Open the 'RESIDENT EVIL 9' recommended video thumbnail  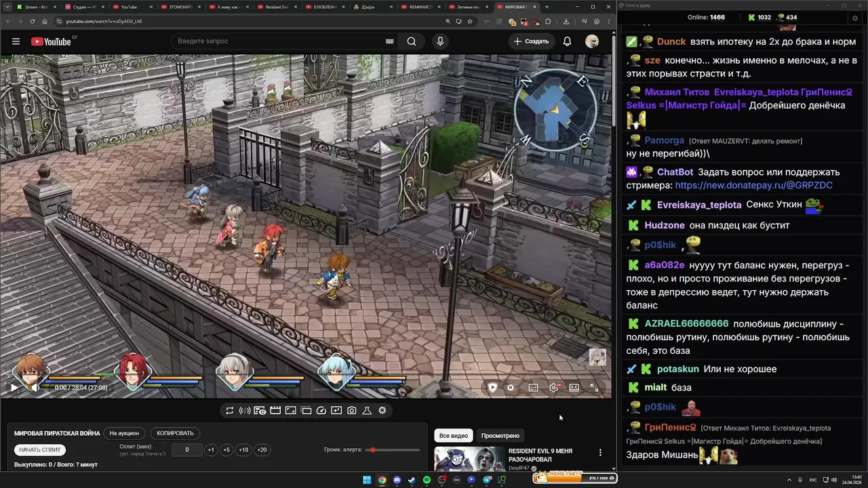point(469,460)
